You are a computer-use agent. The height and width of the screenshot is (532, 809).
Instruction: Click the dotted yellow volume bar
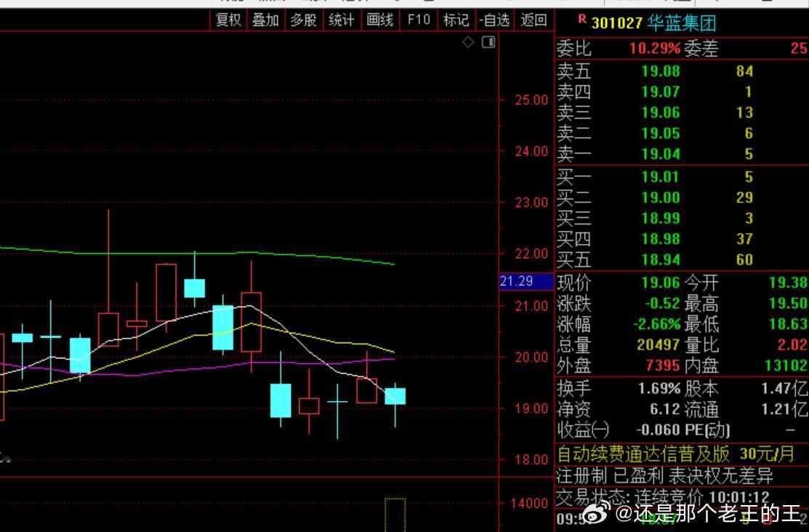click(x=395, y=515)
